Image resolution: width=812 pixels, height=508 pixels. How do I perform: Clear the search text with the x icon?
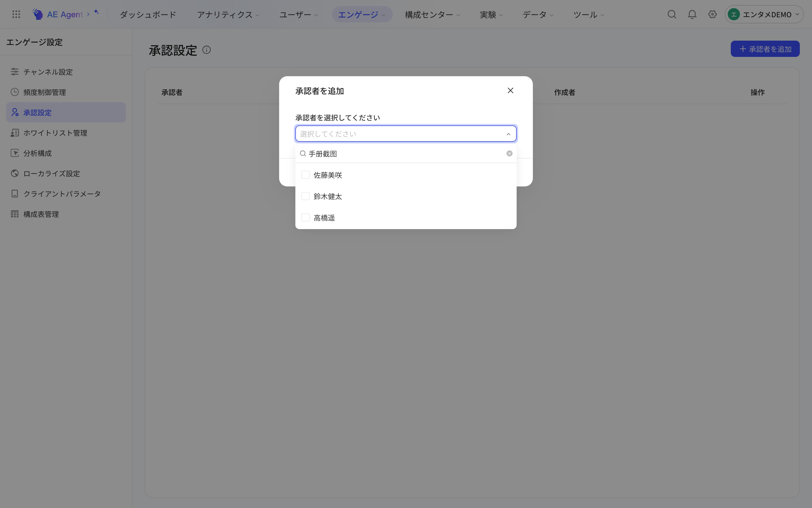(509, 153)
